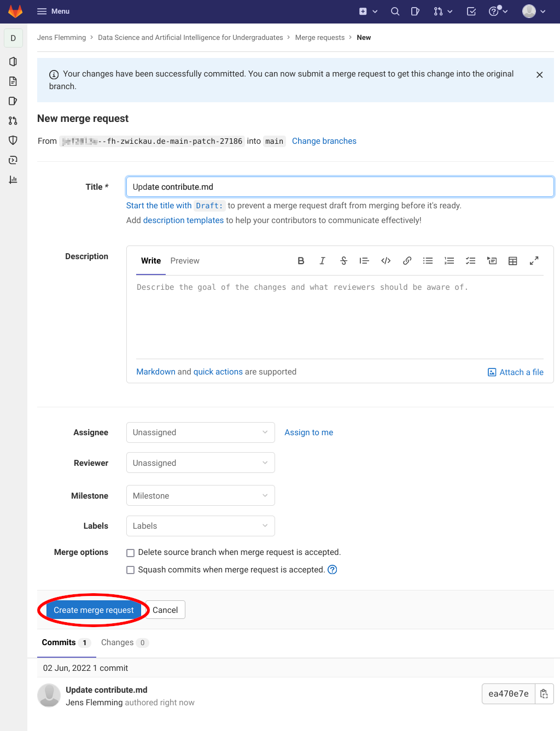Open the Labels dropdown
The image size is (560, 731).
coord(200,525)
